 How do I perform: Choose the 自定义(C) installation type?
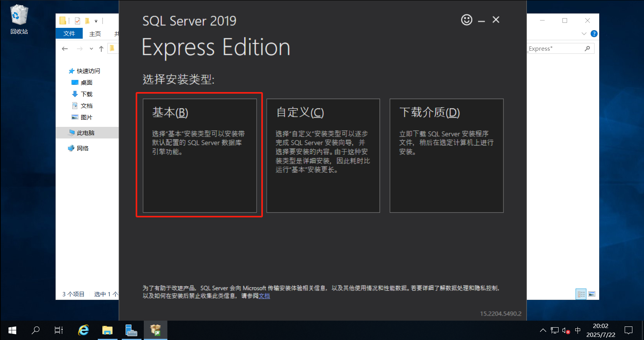coord(323,155)
